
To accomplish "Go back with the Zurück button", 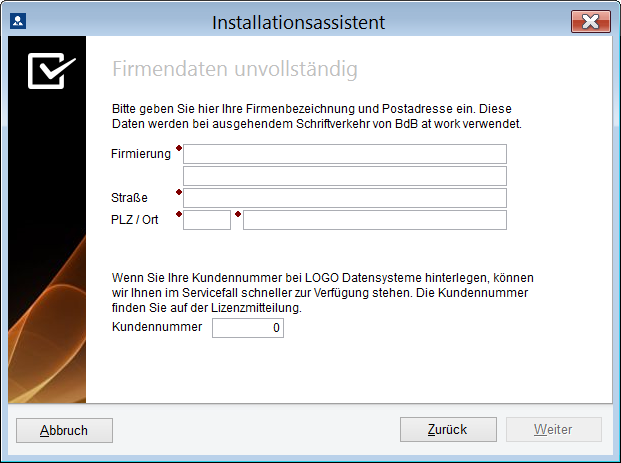I will [448, 429].
